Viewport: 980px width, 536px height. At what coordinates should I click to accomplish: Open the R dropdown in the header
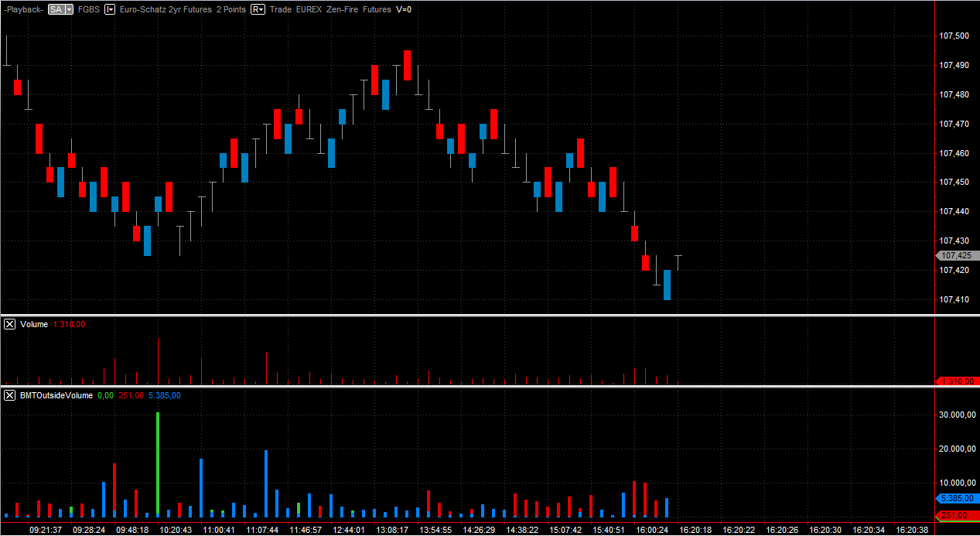pyautogui.click(x=258, y=9)
